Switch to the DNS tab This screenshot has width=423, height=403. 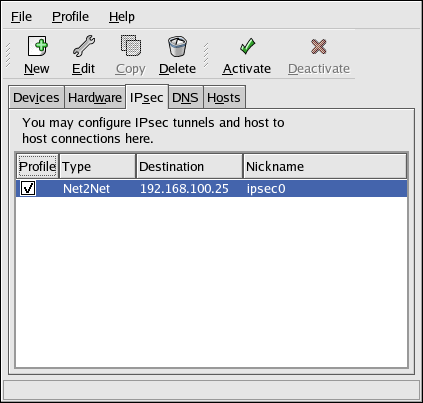[185, 98]
